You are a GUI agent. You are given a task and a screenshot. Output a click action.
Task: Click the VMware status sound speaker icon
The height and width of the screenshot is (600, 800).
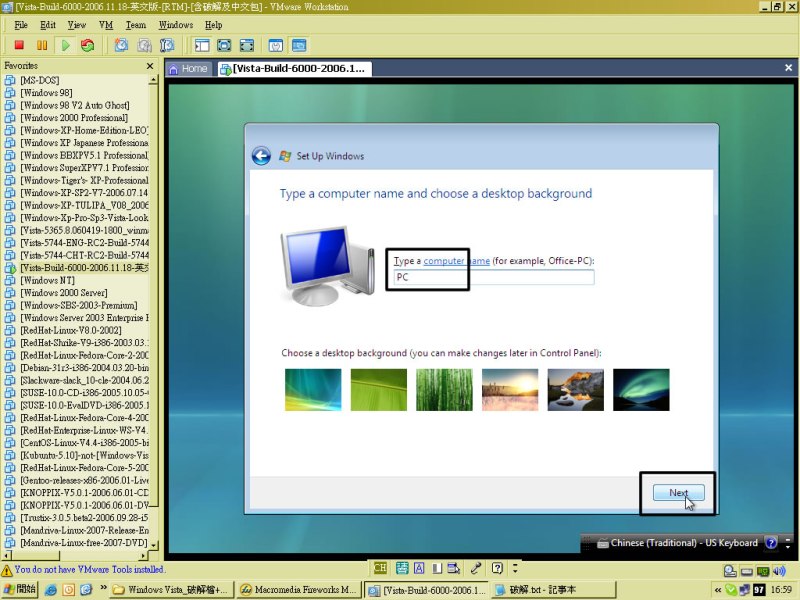779,571
